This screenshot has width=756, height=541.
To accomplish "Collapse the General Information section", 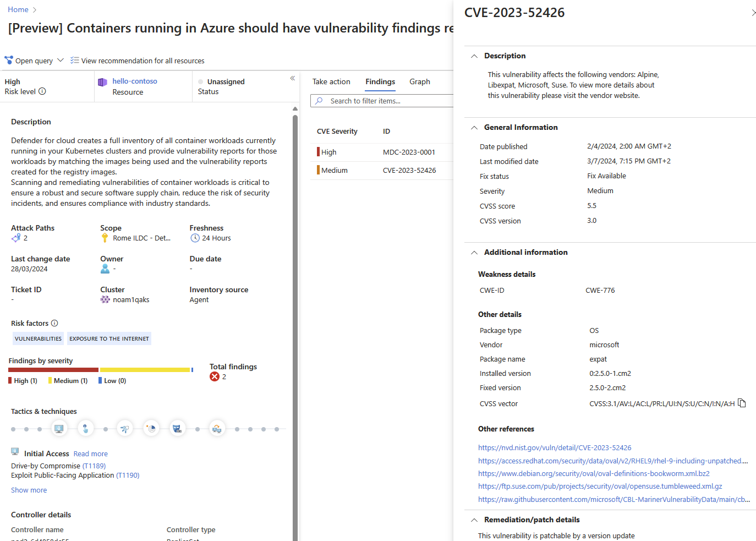I will point(474,128).
